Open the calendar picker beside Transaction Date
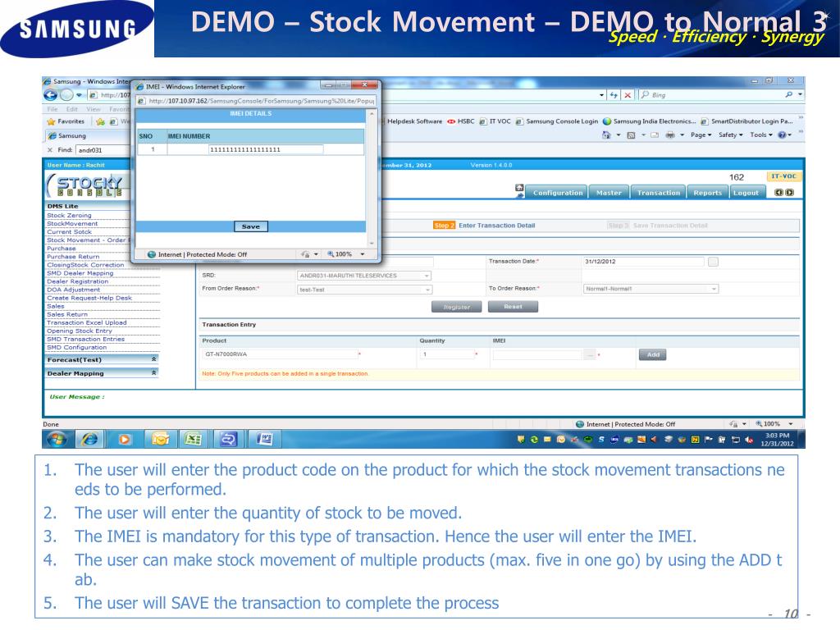The width and height of the screenshot is (840, 630). tap(713, 262)
